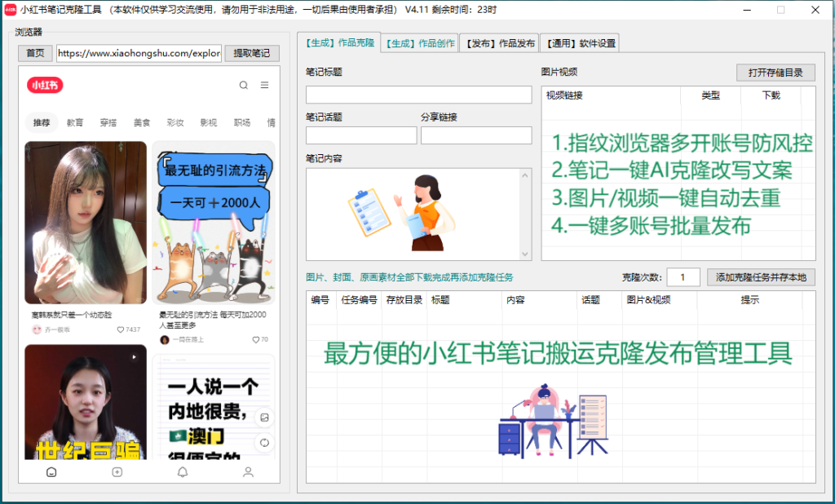
Task: Select the 美食 category in feed
Action: pyautogui.click(x=142, y=122)
